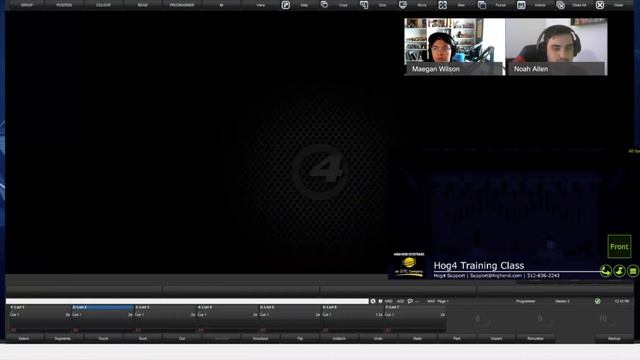Click the Hog4 Training Class title
The image size is (640, 360).
[x=479, y=266]
